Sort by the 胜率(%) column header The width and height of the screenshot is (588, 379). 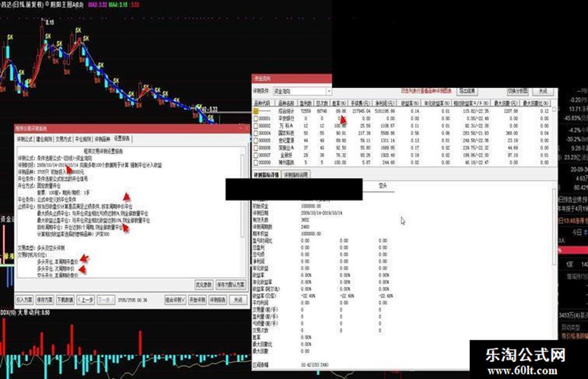tap(338, 103)
